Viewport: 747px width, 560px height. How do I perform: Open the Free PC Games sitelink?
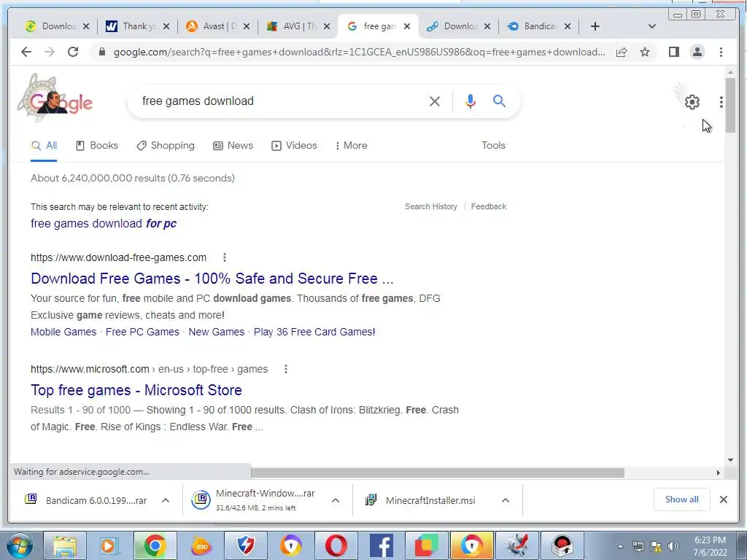coord(142,332)
